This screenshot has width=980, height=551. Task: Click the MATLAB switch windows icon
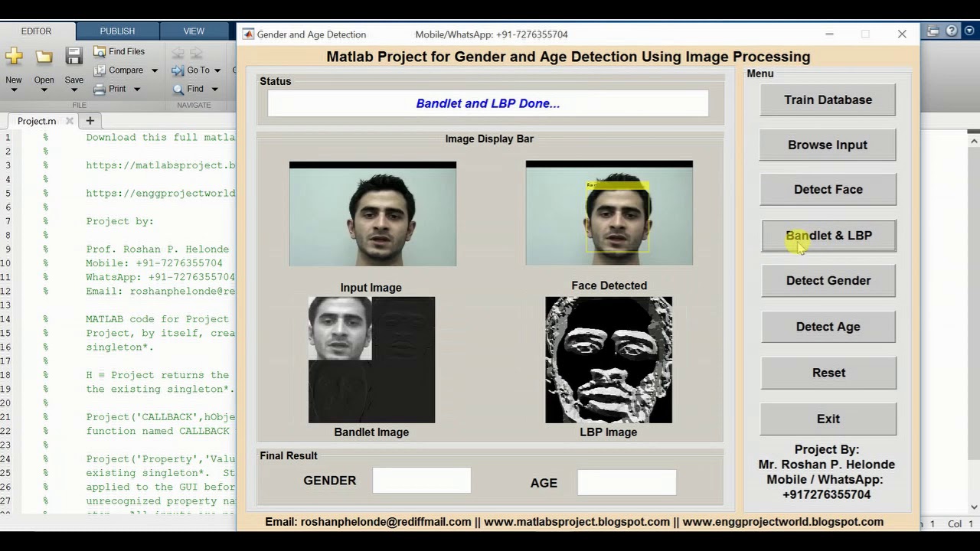[933, 31]
